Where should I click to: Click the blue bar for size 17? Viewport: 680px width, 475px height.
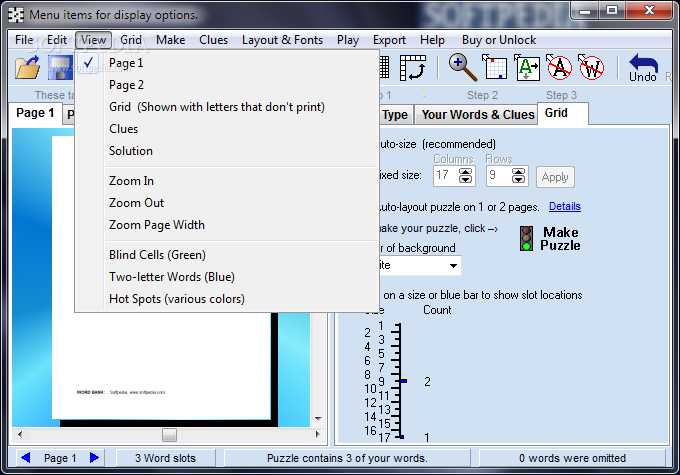pos(402,437)
